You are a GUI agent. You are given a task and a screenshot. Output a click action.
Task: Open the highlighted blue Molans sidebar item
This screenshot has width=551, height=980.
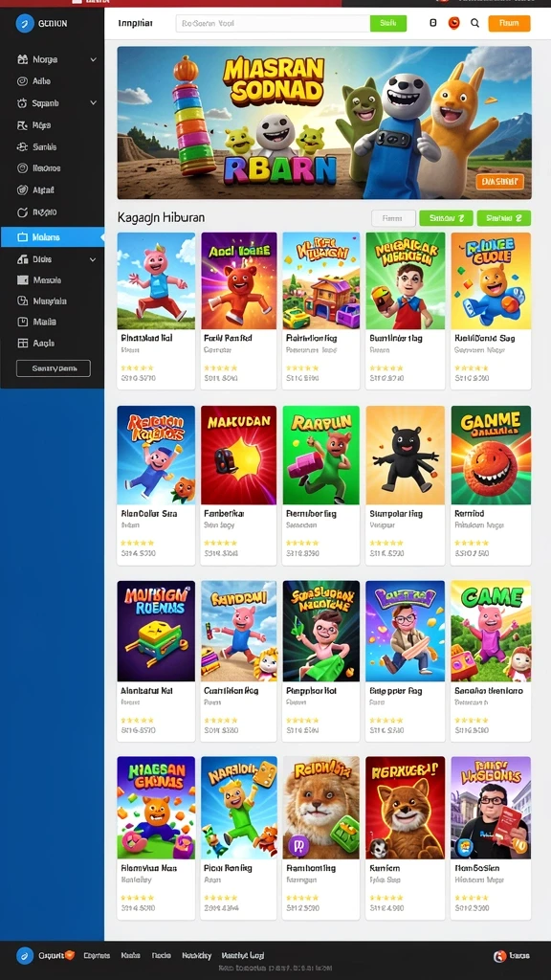tap(53, 237)
